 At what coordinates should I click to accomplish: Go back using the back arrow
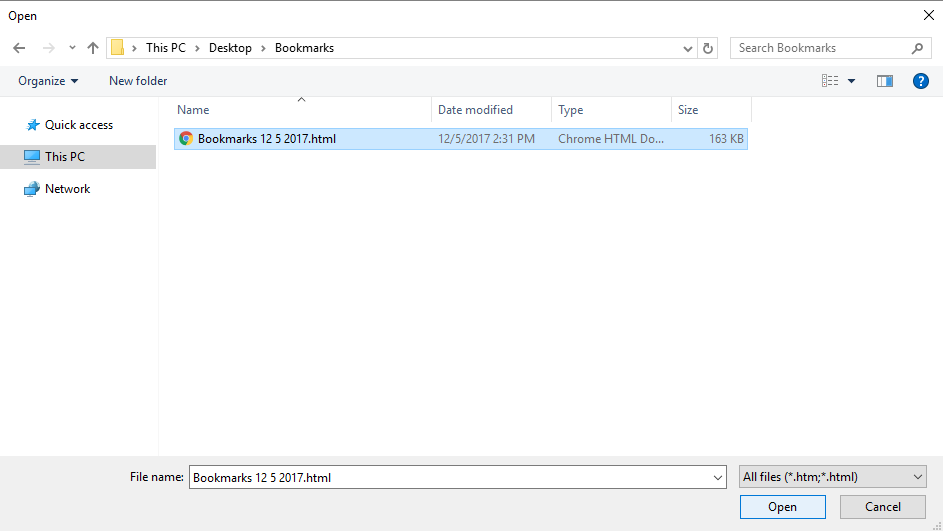[19, 48]
